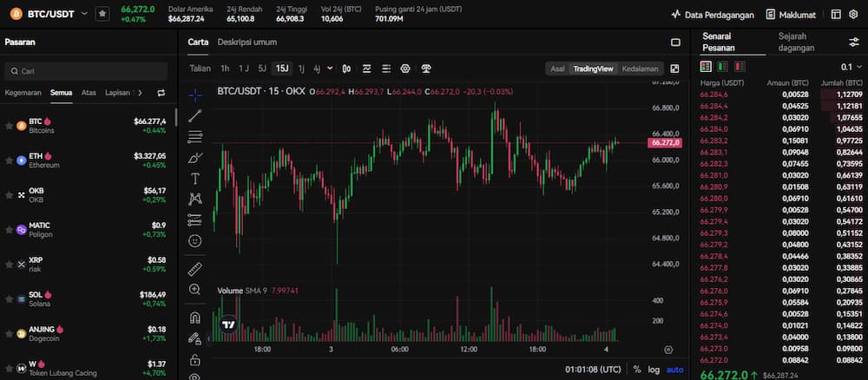Click the TradingView logo on chart

228,324
